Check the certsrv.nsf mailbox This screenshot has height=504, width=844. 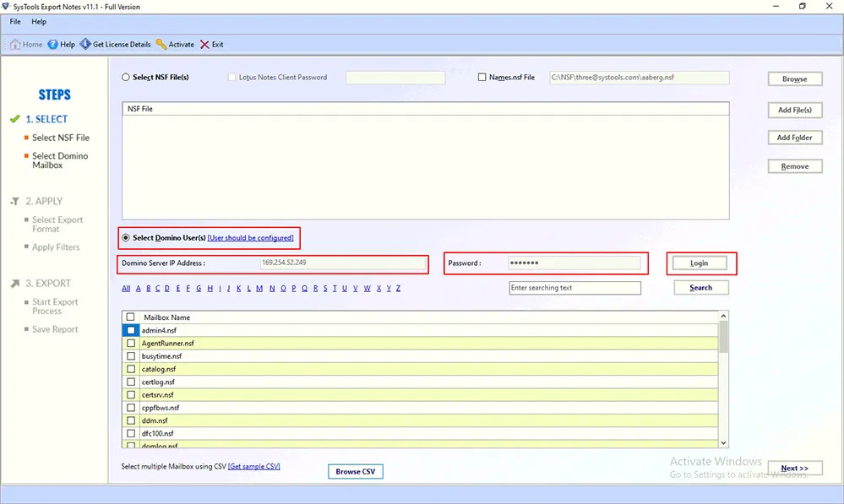point(131,394)
